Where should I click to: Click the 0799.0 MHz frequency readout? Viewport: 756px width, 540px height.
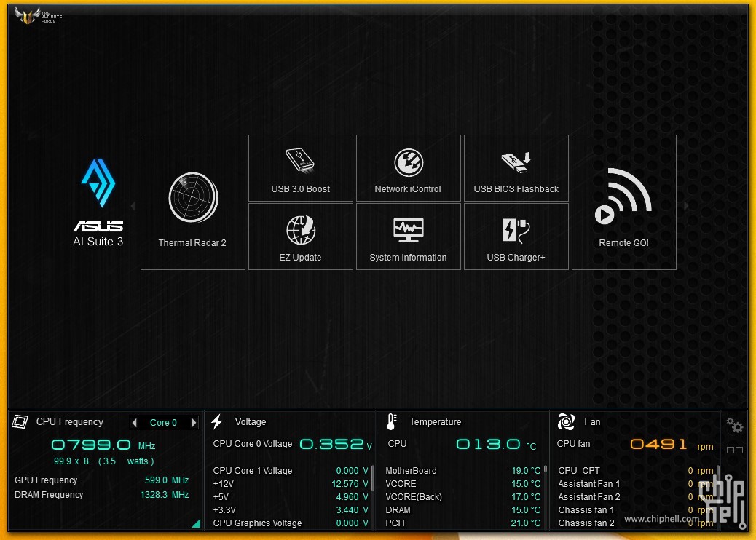pyautogui.click(x=103, y=445)
